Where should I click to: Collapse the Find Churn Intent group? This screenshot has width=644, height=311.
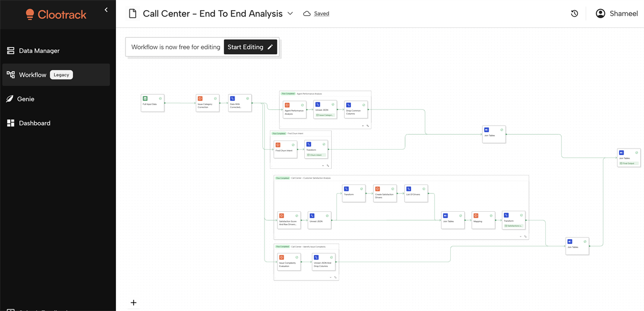323,166
